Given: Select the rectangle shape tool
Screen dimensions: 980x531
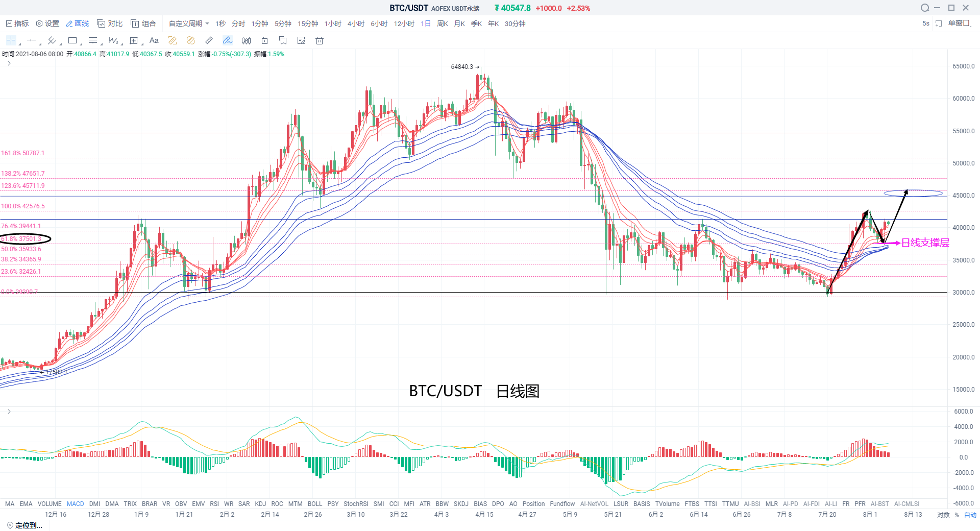Looking at the screenshot, I should tap(72, 40).
